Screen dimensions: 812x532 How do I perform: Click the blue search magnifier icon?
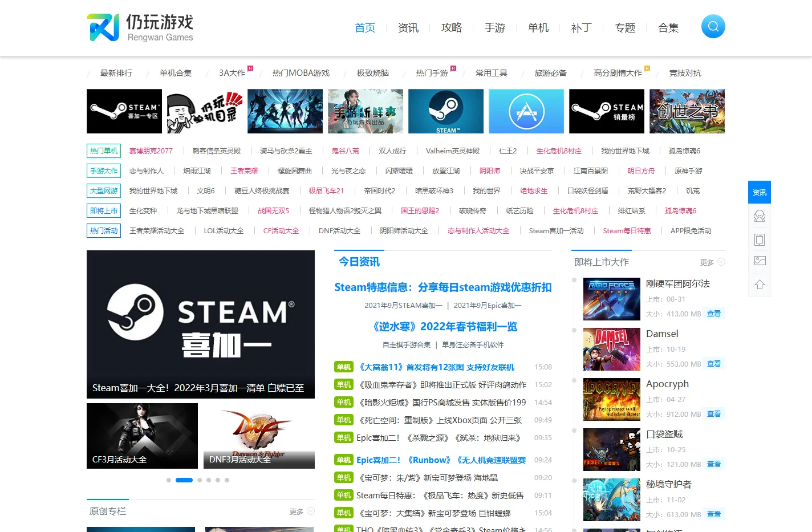tap(713, 26)
